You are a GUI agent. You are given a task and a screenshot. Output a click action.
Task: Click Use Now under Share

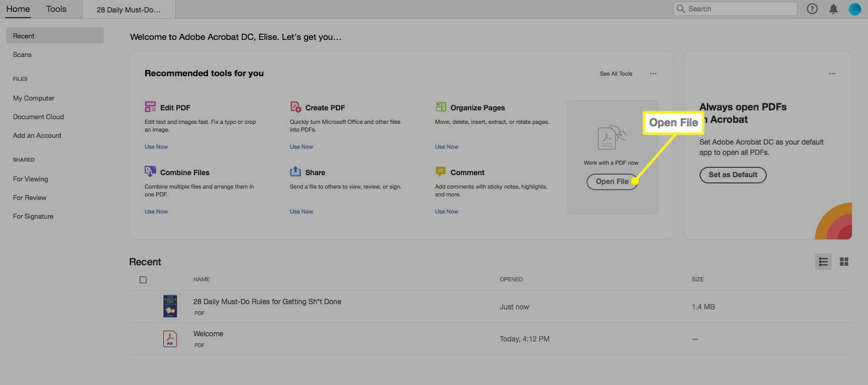(x=301, y=211)
